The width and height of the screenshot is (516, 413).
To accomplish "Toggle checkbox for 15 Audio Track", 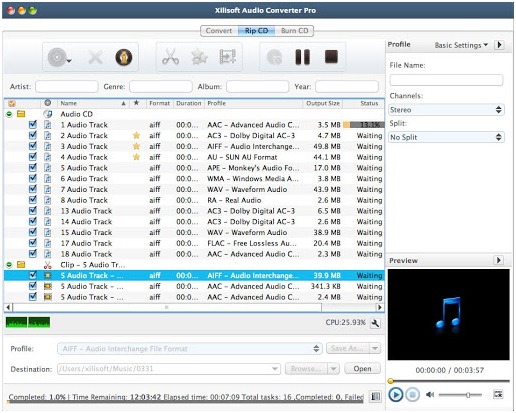I will click(x=33, y=232).
